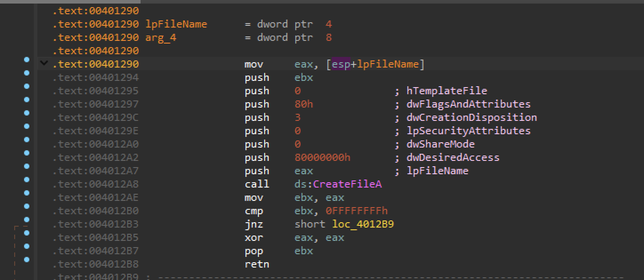644x280 pixels.
Task: Toggle breakpoint dot for address 004012A0
Action: pyautogui.click(x=27, y=140)
